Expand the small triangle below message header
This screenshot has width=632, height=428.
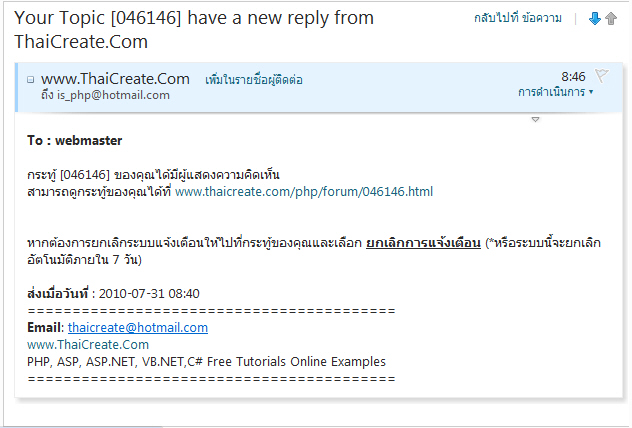(535, 120)
